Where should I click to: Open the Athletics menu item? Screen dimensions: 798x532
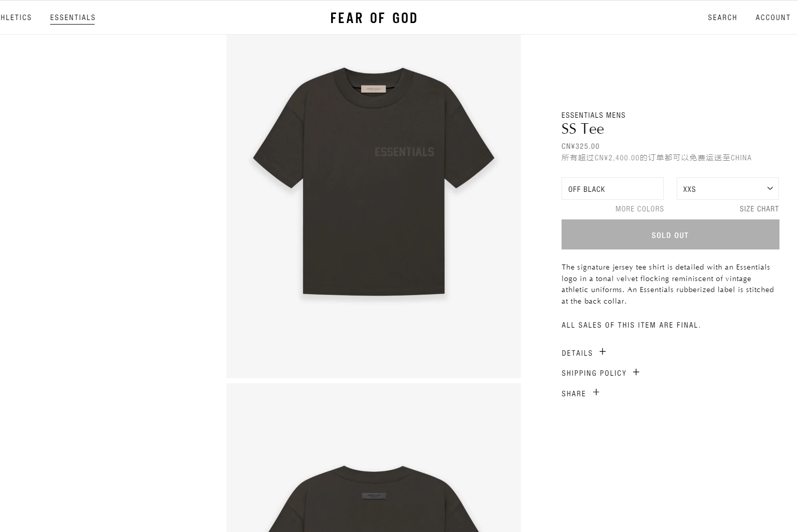[x=16, y=18]
